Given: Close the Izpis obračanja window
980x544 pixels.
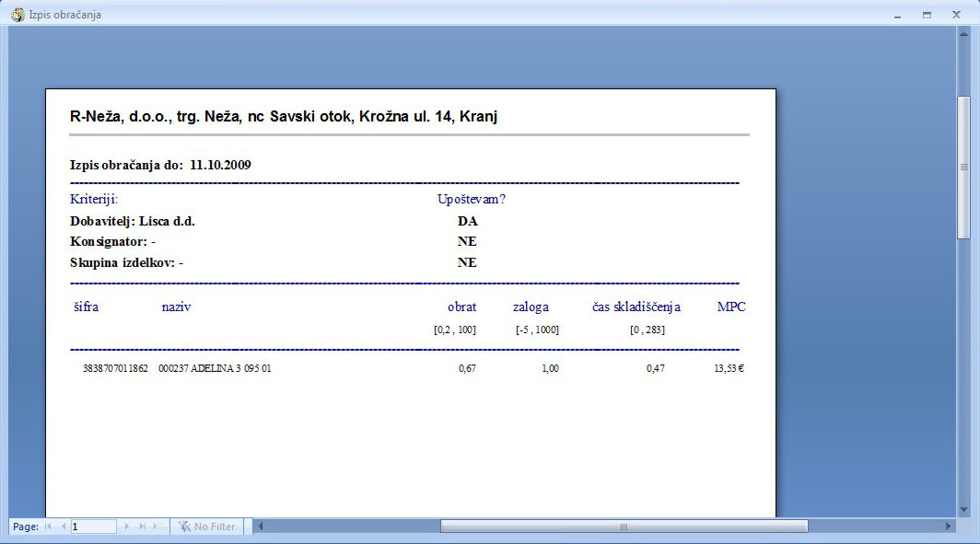Looking at the screenshot, I should pyautogui.click(x=956, y=15).
